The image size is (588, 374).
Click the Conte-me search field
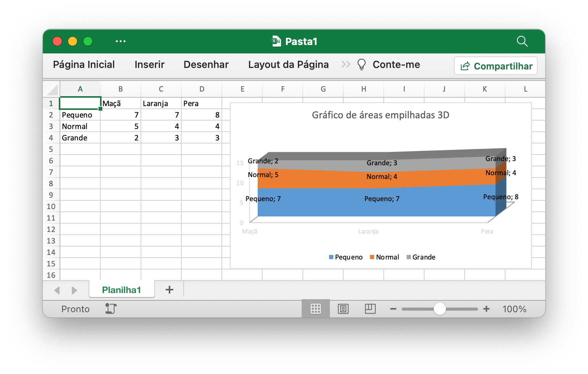396,64
